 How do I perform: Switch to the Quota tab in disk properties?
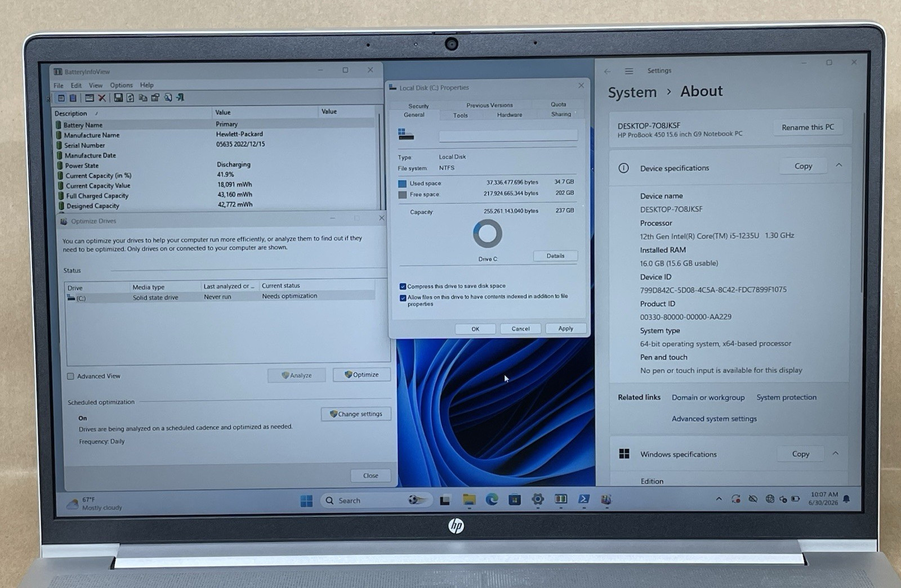pos(559,105)
